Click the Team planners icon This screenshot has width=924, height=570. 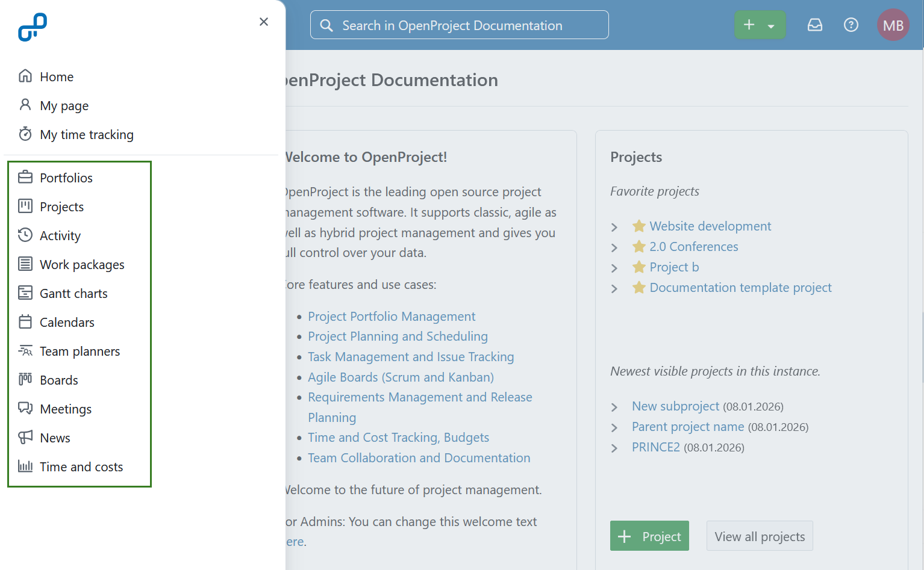(25, 351)
